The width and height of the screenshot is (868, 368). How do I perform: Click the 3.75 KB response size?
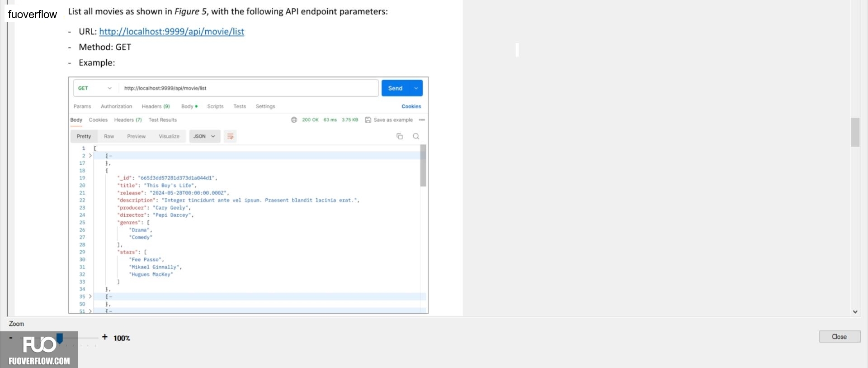point(350,120)
